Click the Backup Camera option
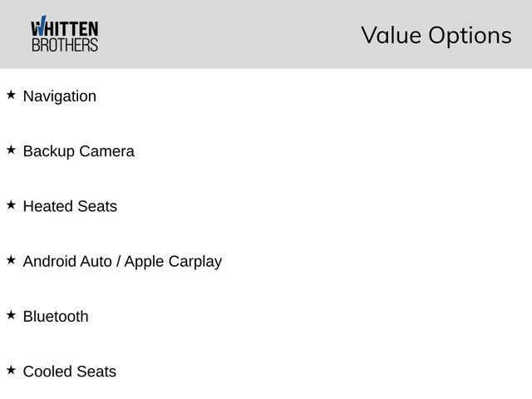 click(78, 151)
